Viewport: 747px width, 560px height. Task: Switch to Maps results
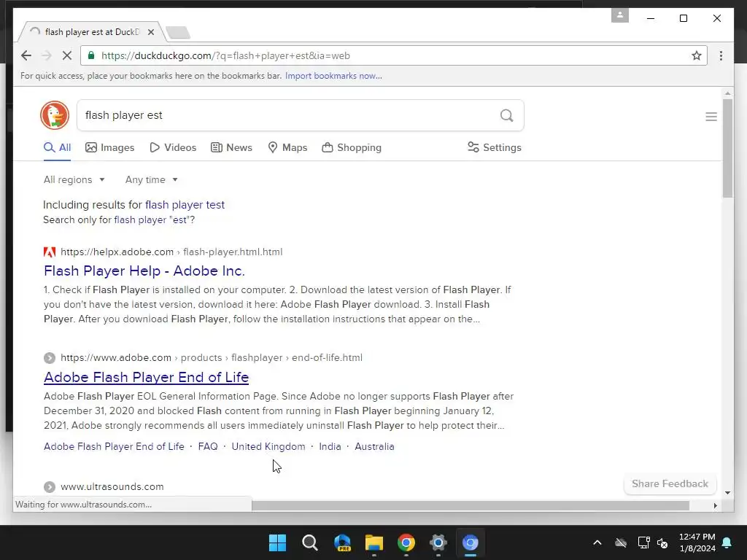[x=287, y=147]
